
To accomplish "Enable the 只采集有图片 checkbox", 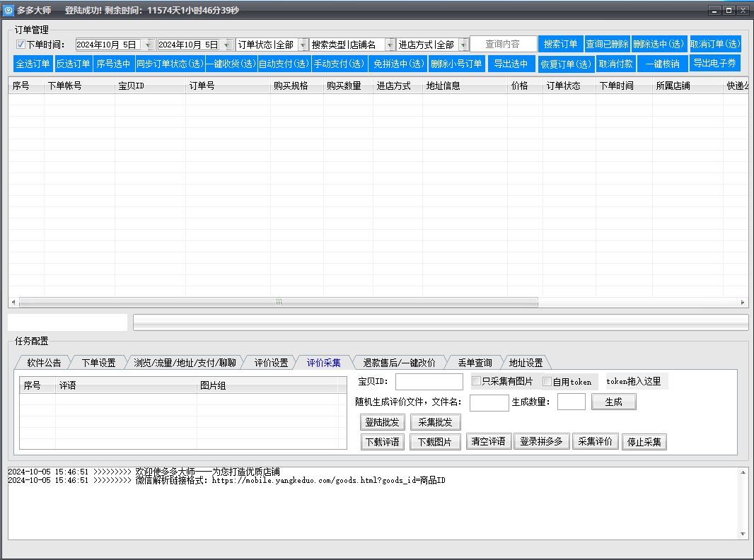I will coord(477,382).
